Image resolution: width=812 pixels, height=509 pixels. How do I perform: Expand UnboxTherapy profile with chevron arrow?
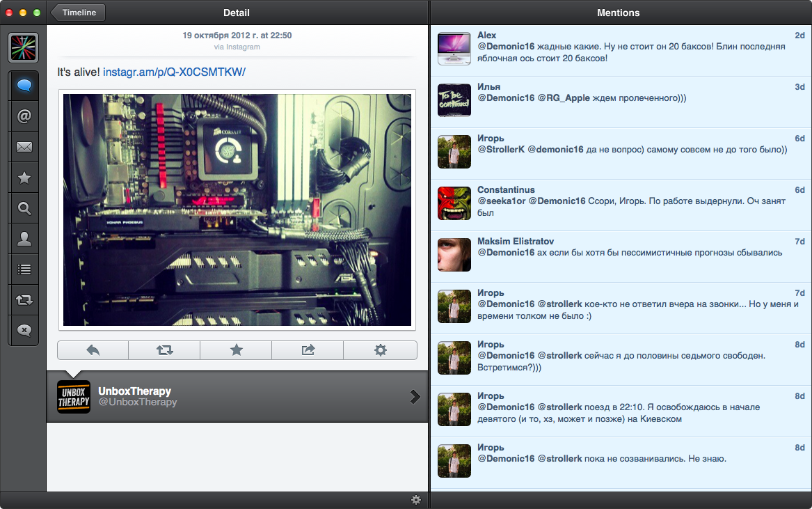click(x=415, y=397)
